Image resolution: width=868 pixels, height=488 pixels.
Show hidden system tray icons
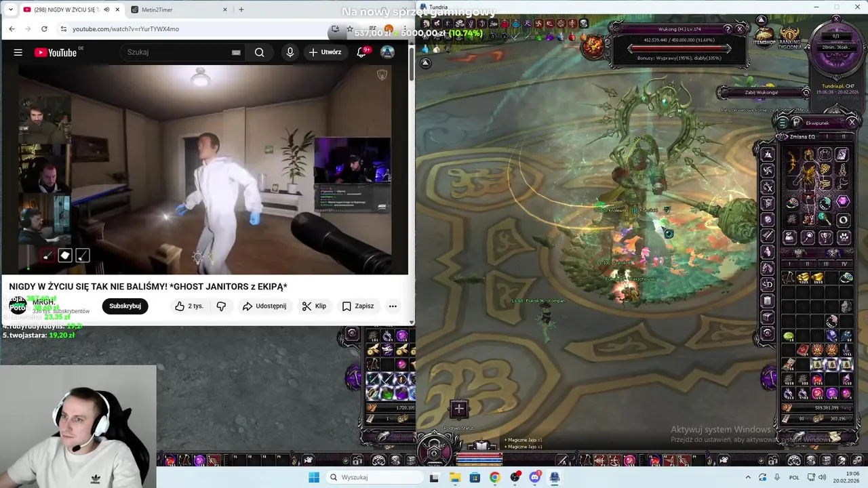(x=748, y=477)
